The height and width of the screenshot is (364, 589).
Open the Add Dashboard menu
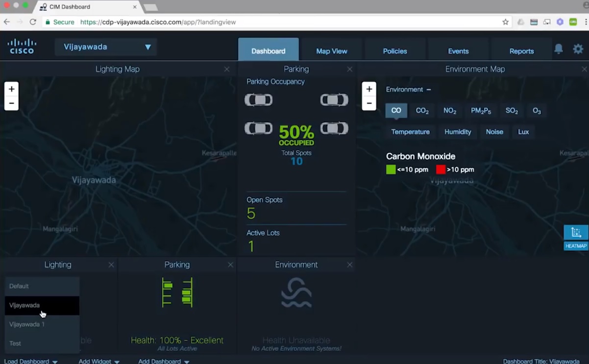pos(164,361)
